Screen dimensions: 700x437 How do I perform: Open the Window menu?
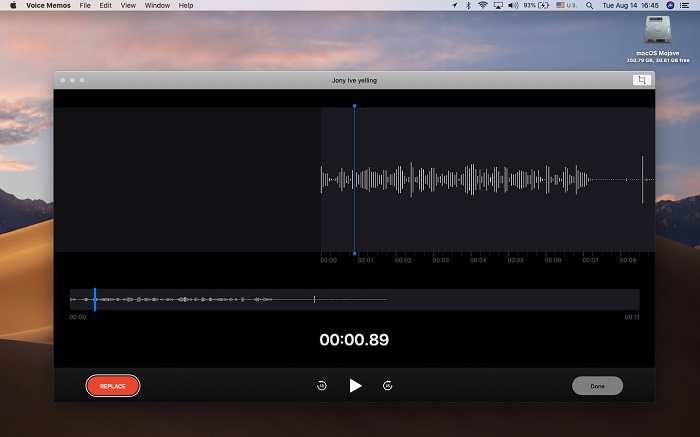(157, 5)
